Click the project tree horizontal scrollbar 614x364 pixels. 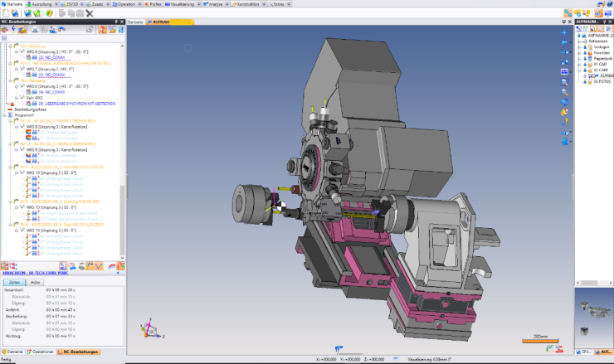594,283
